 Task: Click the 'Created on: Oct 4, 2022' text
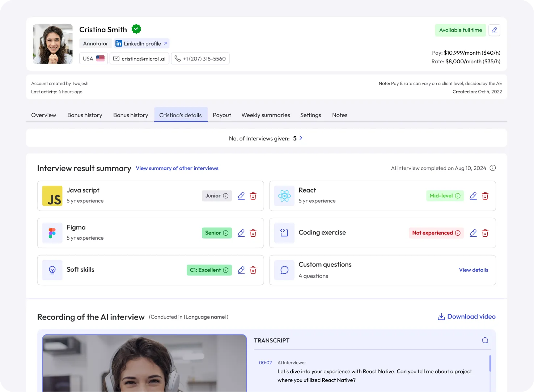point(477,92)
